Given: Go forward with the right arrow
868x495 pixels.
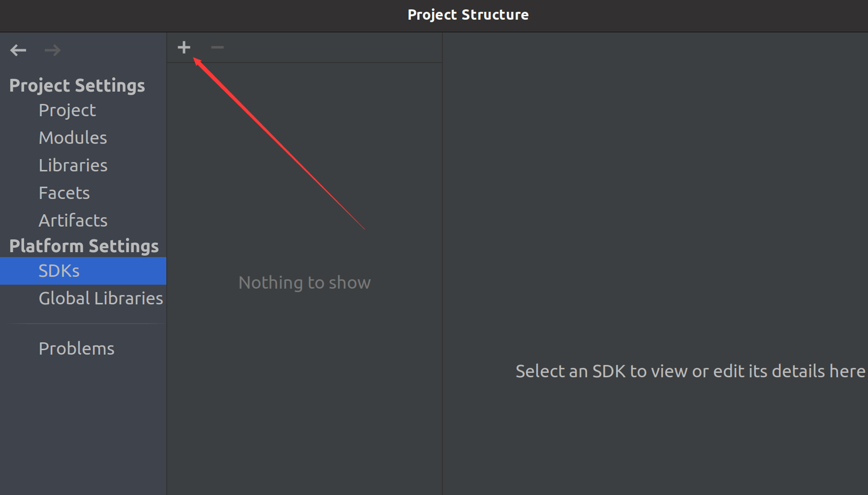Looking at the screenshot, I should click(x=52, y=50).
